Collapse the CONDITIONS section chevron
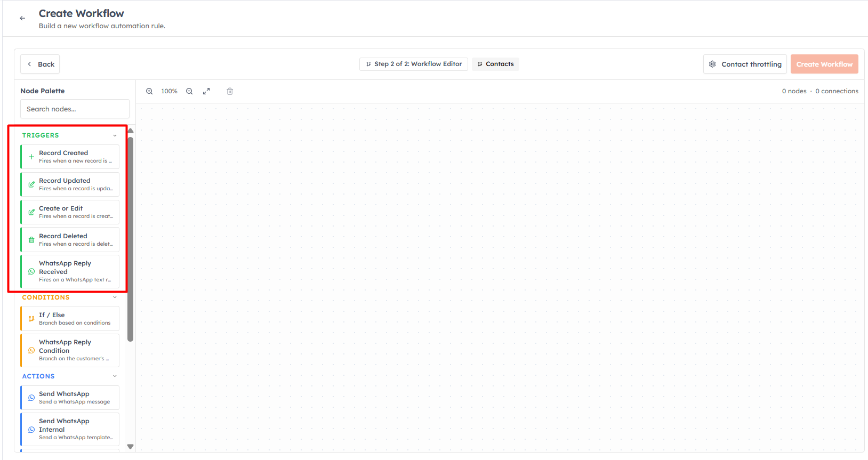 [x=115, y=297]
